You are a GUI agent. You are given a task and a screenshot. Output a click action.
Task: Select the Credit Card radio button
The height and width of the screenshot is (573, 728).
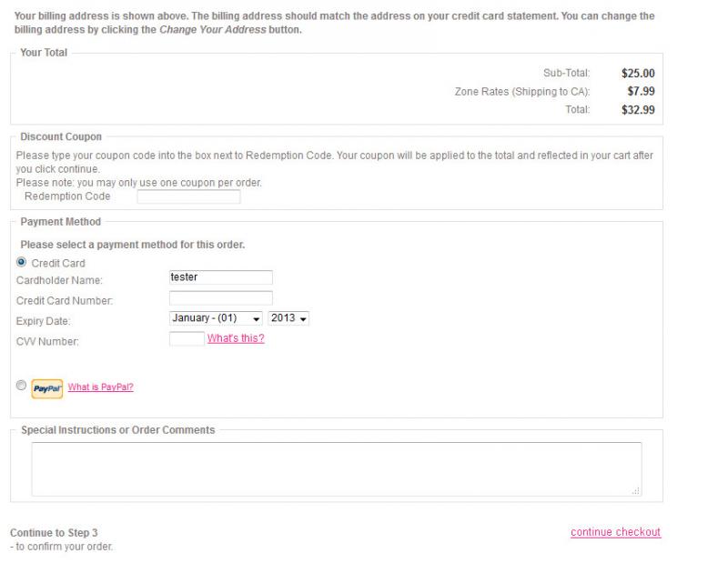(x=21, y=262)
